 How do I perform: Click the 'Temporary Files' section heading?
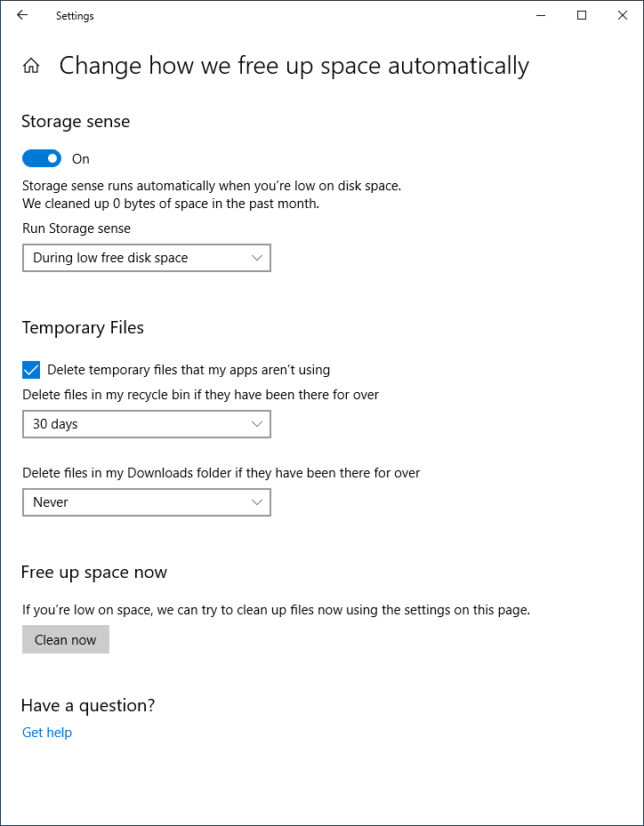(83, 328)
